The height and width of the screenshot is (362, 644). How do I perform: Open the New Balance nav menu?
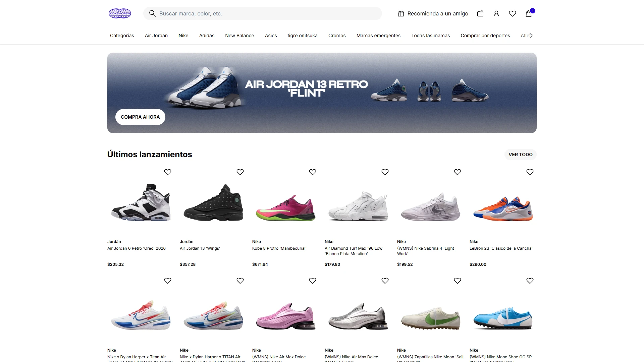[239, 36]
